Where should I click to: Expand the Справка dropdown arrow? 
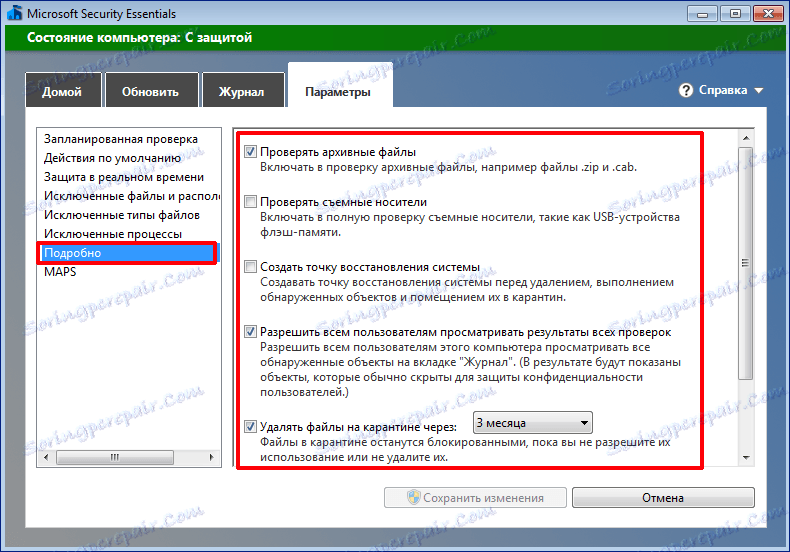pos(759,91)
